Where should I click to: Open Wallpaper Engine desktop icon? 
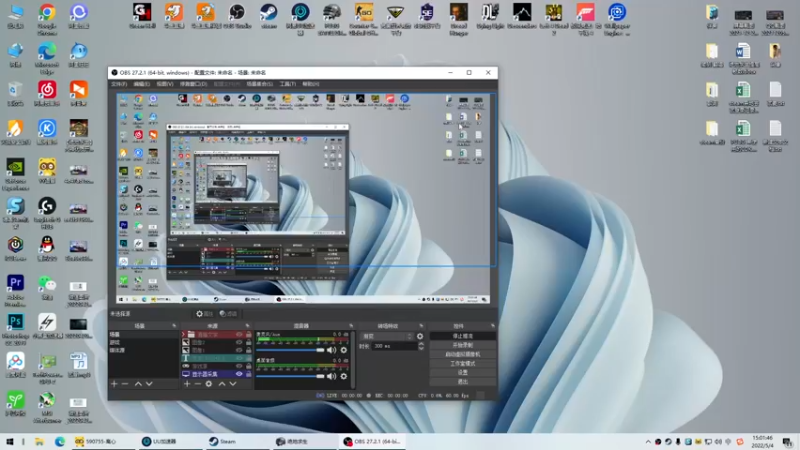[616, 18]
